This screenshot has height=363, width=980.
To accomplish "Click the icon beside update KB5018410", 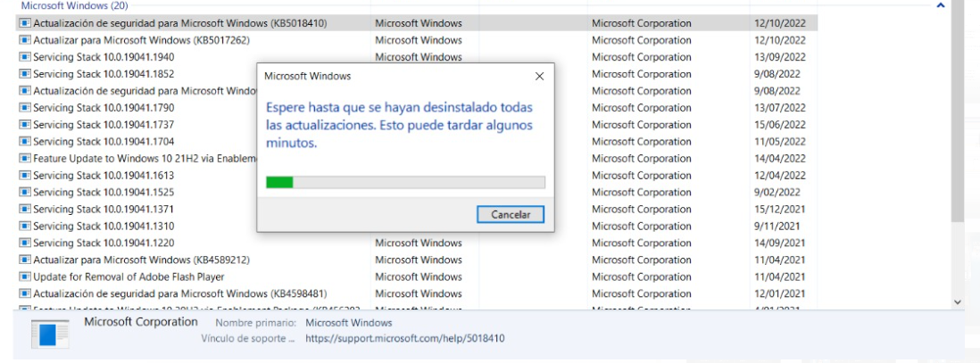I will point(24,23).
